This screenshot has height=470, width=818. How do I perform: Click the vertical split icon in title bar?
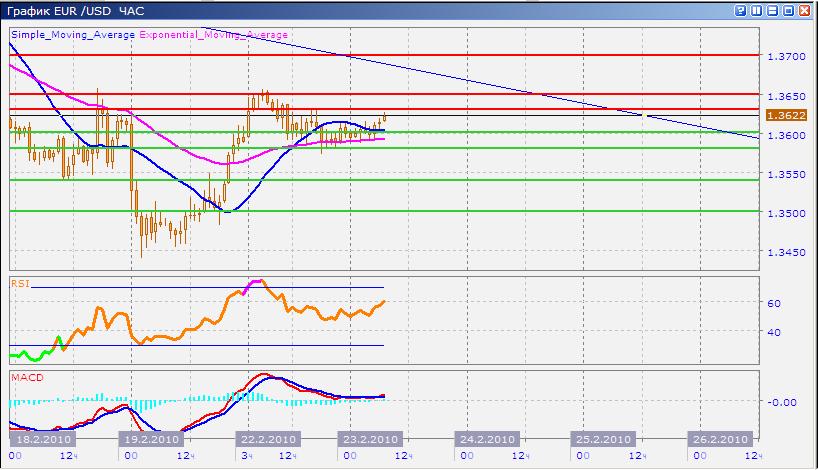coord(756,10)
